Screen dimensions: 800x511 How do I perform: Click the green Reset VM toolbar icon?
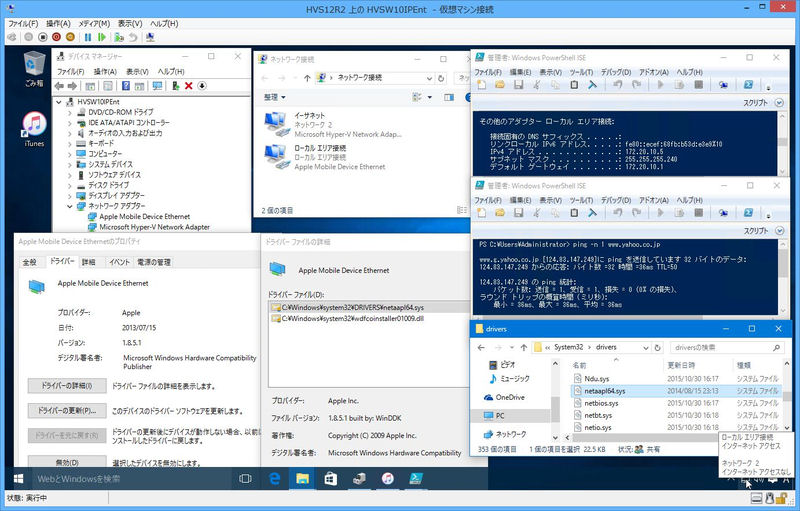click(x=102, y=37)
